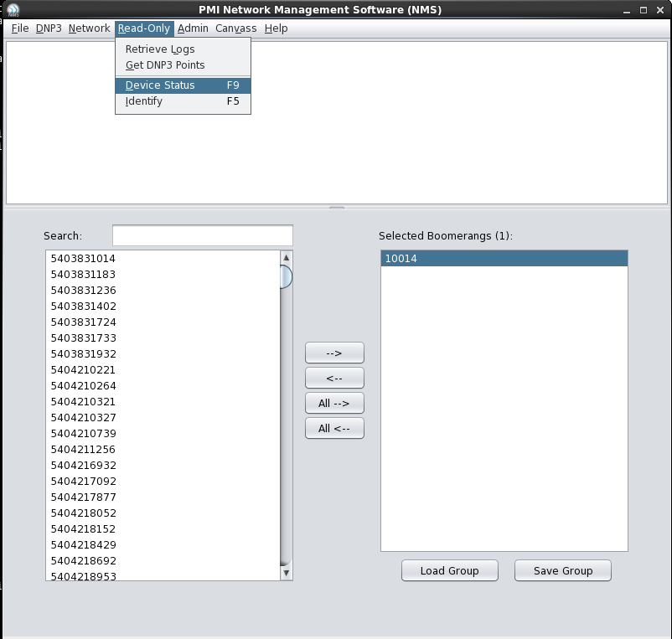Click the Save Group button
672x639 pixels.
tap(563, 571)
